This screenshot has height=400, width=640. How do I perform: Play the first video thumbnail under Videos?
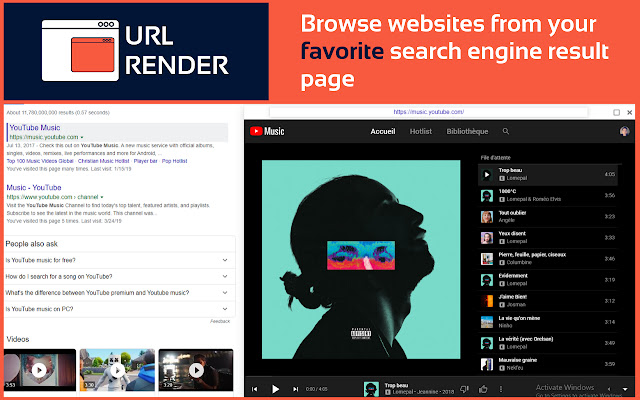[x=40, y=370]
